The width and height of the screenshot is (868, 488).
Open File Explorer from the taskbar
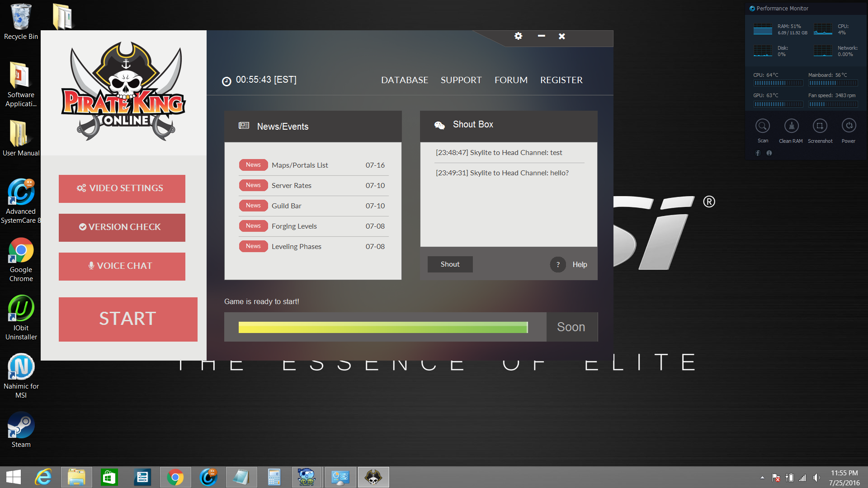[x=76, y=477]
